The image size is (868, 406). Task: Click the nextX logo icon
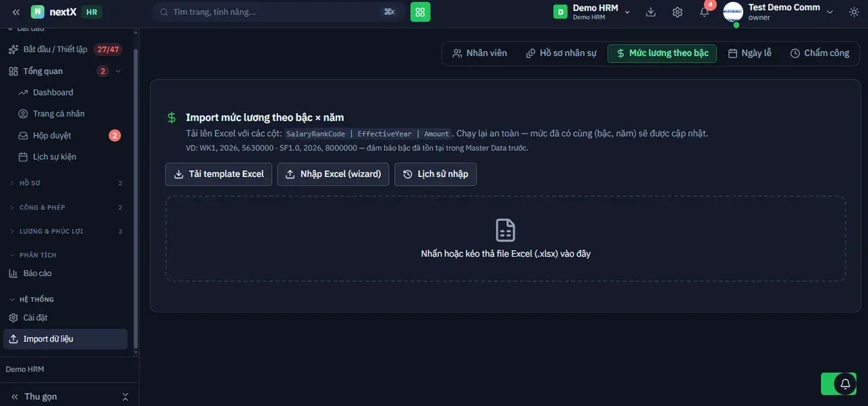point(38,12)
